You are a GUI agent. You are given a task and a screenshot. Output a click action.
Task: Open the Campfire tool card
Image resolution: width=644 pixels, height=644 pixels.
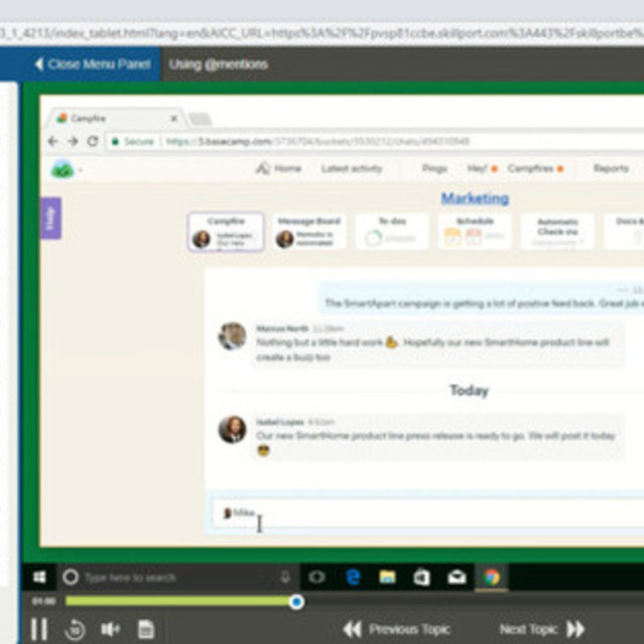coord(226,232)
